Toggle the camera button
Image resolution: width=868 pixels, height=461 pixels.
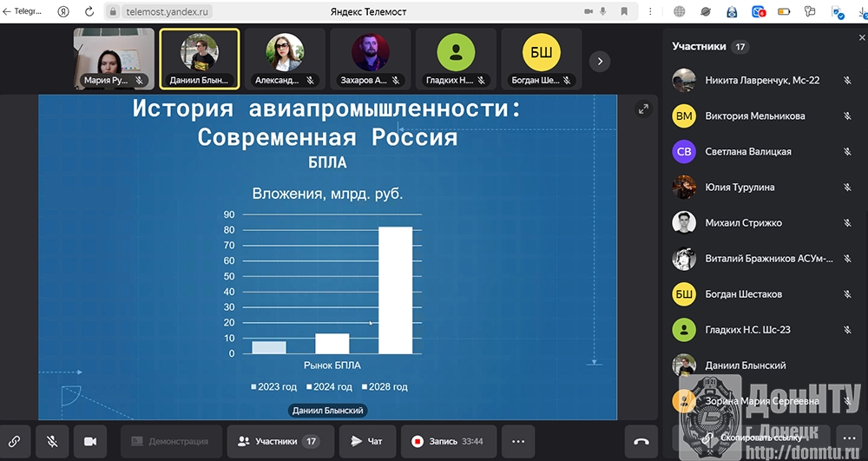tap(89, 441)
